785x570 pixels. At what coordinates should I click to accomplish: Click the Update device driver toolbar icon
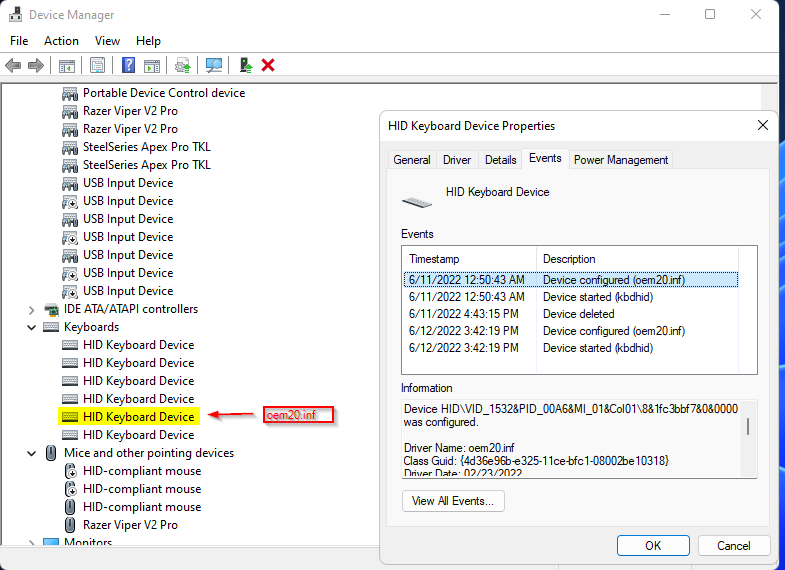pyautogui.click(x=182, y=65)
